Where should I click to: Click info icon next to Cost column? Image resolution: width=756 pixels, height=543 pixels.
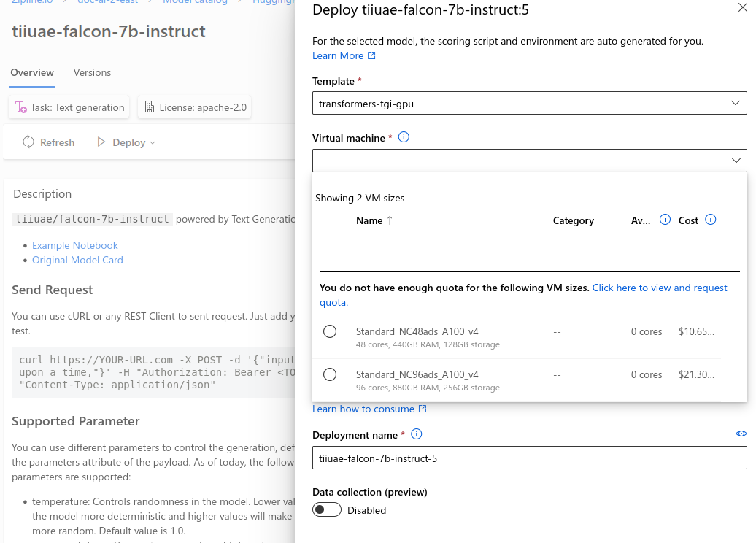710,220
